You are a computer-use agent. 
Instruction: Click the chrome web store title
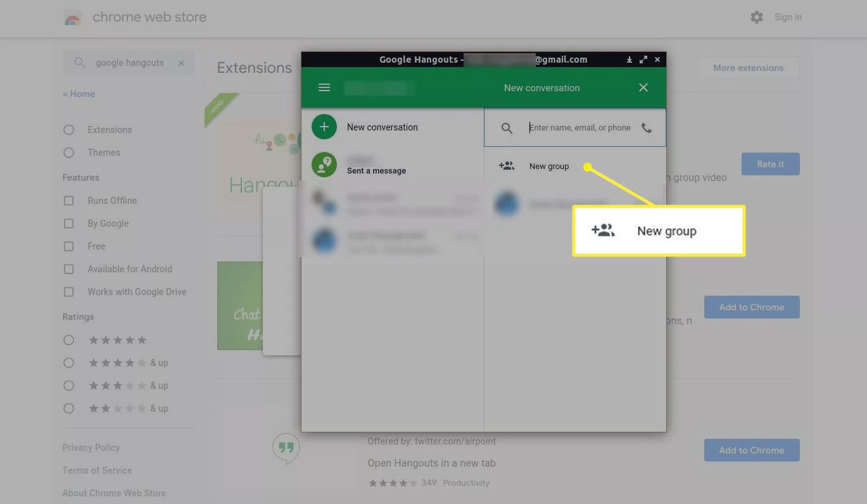coord(149,17)
